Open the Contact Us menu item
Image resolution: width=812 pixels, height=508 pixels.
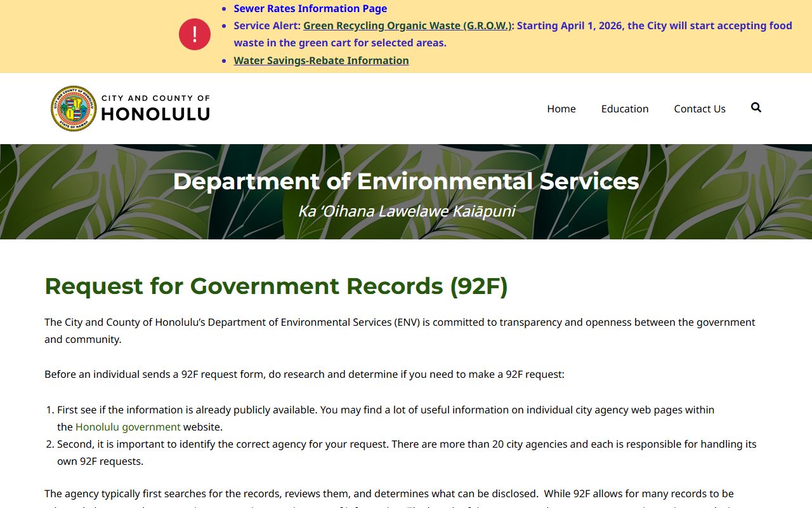point(700,109)
